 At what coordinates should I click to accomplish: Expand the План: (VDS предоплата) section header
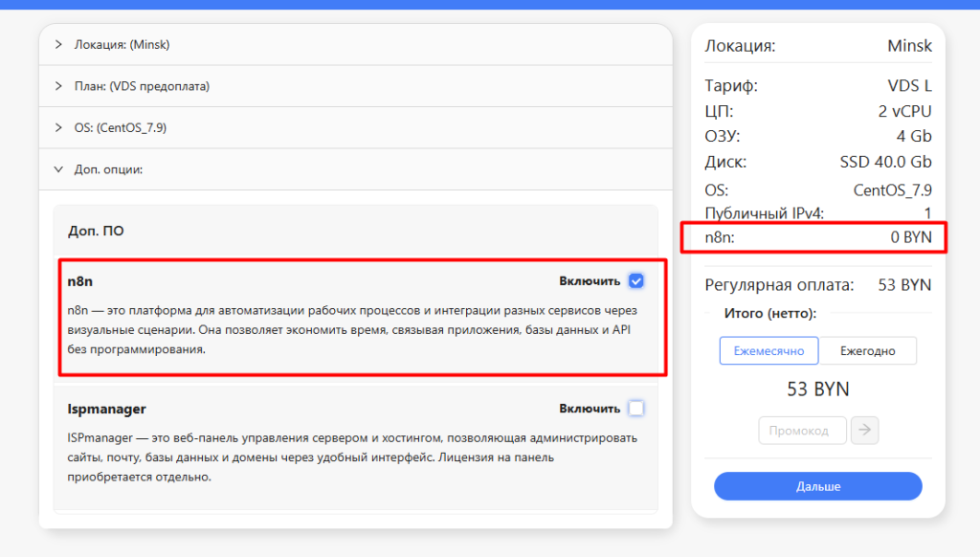(x=142, y=86)
